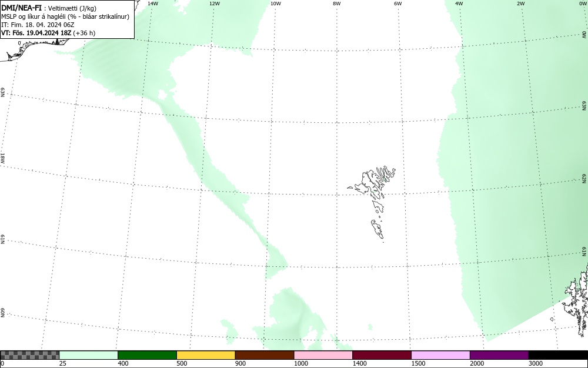The height and width of the screenshot is (368, 588).
Task: Click the "12W" longitude label
Action: coord(214,4)
